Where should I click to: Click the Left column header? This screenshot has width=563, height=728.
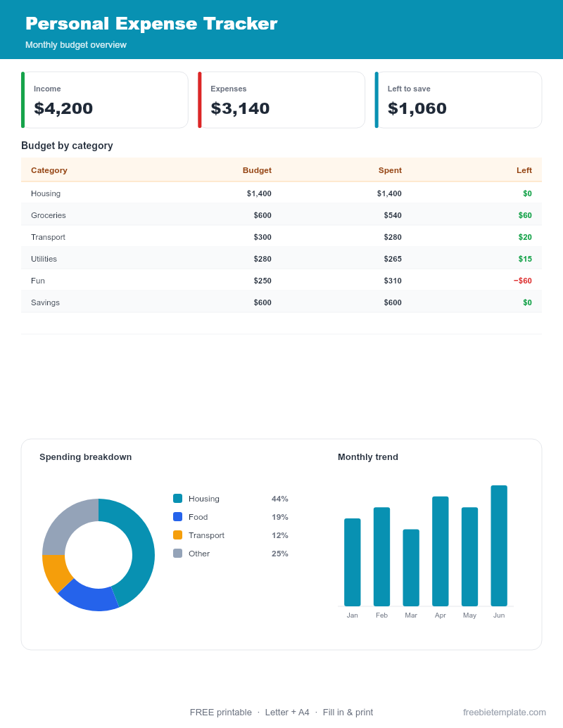pyautogui.click(x=524, y=170)
